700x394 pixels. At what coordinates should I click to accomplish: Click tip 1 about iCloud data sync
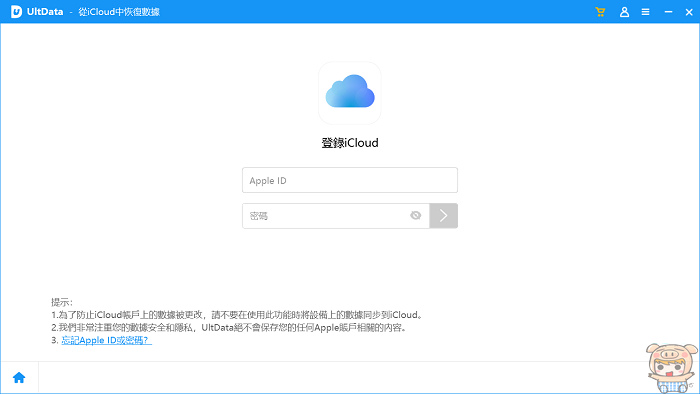click(x=237, y=315)
